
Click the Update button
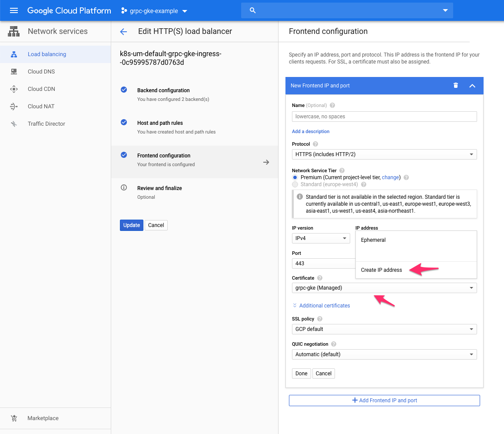pyautogui.click(x=131, y=225)
